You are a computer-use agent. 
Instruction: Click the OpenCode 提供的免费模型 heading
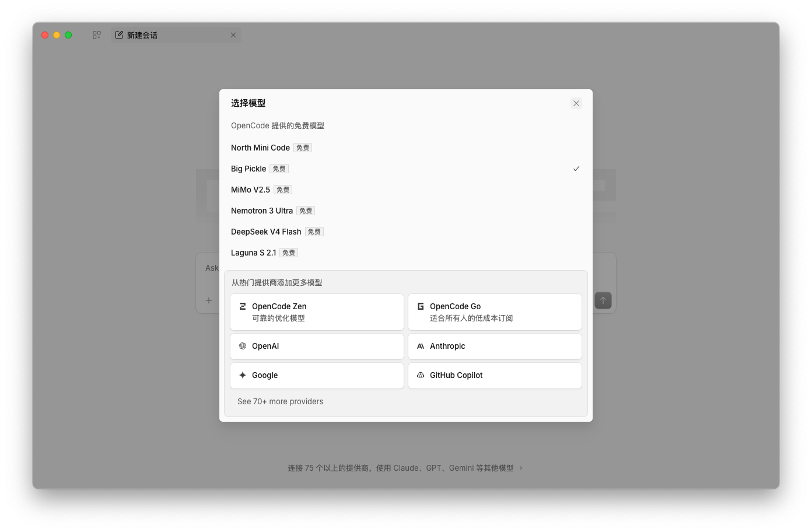tap(278, 125)
